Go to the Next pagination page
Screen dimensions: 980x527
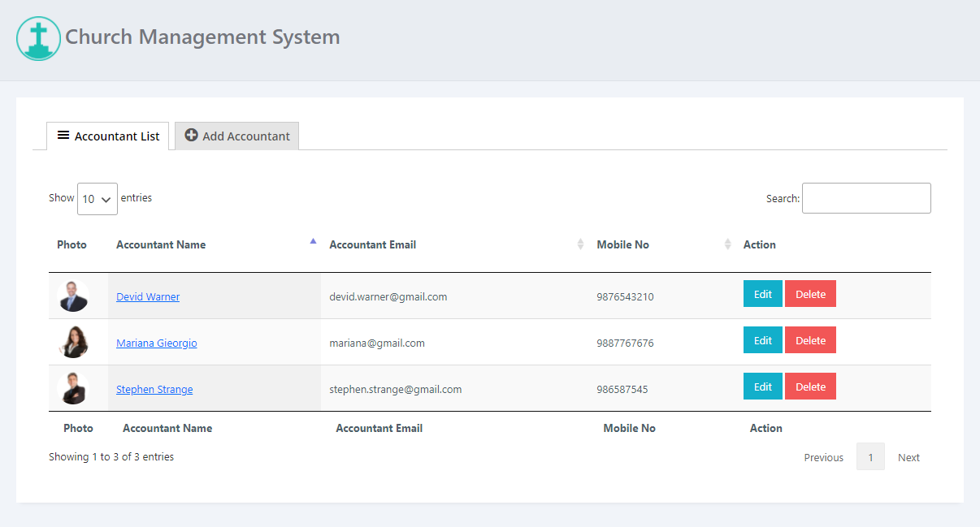pos(908,457)
